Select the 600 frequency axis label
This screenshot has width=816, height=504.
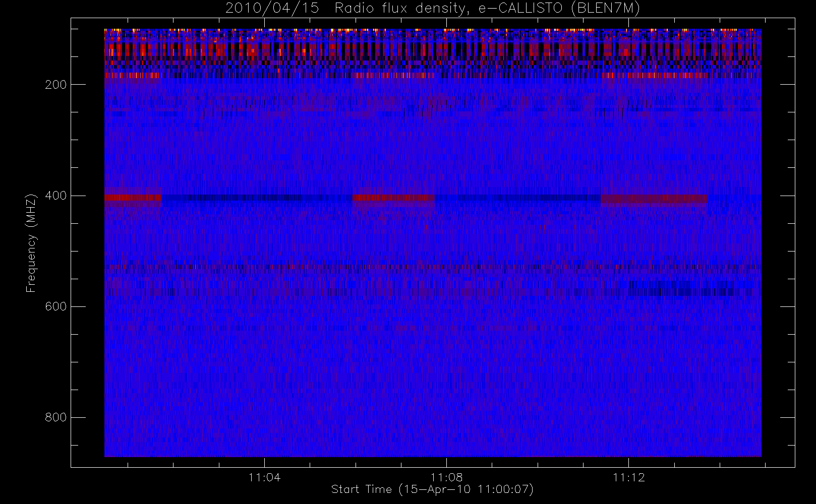point(56,306)
